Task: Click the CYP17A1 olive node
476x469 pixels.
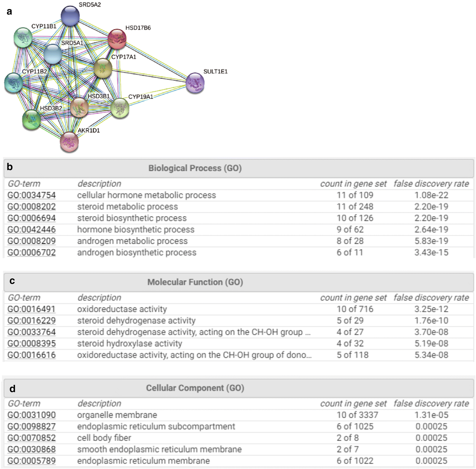Action: pyautogui.click(x=103, y=68)
